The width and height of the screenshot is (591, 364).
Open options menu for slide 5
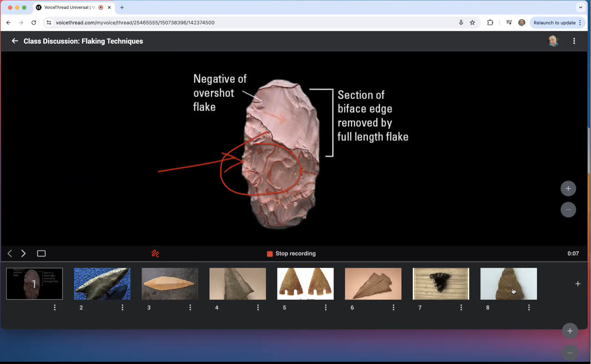[x=325, y=307]
